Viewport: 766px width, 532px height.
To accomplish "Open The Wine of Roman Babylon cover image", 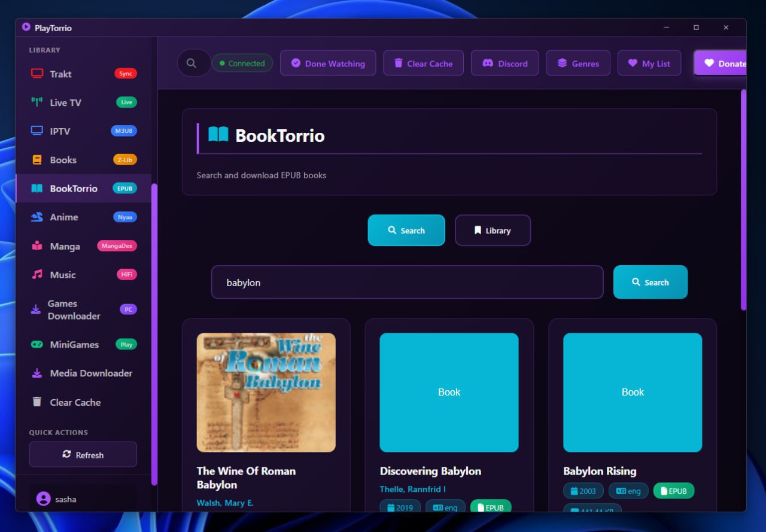I will [x=266, y=393].
